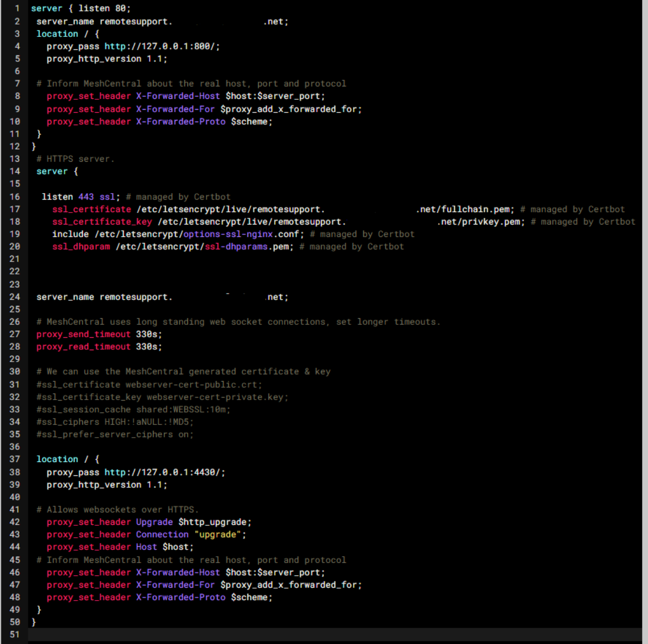Viewport: 648px width, 644px height.
Task: Click '$host:$server_port' on line 46
Action: pyautogui.click(x=273, y=573)
